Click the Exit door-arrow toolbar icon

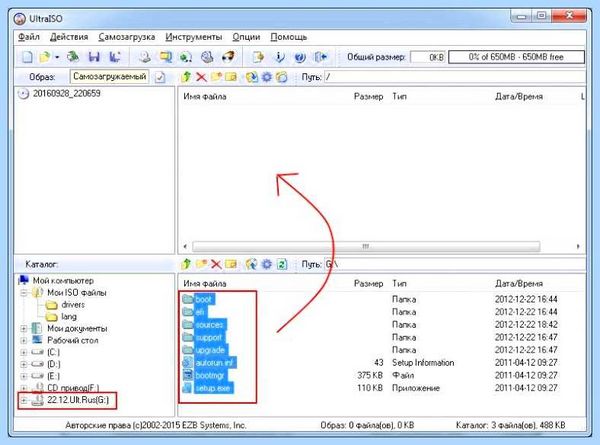point(321,57)
